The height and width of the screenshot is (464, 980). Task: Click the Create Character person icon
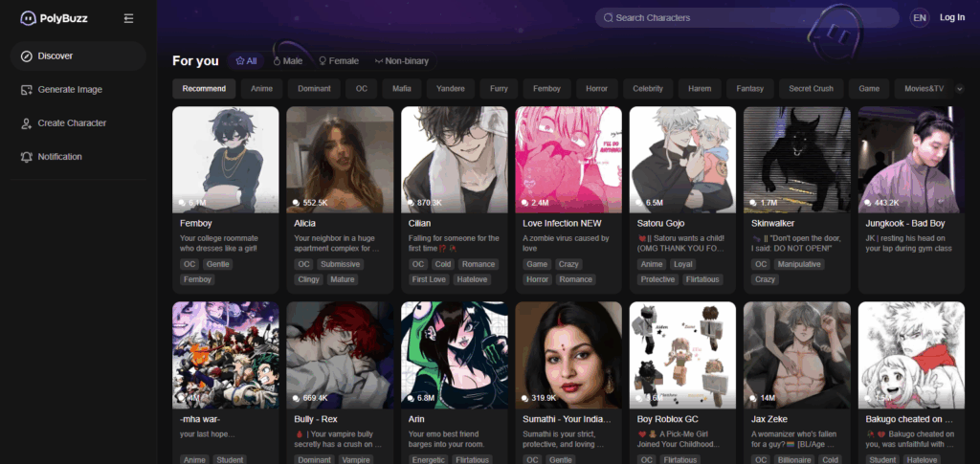pos(26,123)
